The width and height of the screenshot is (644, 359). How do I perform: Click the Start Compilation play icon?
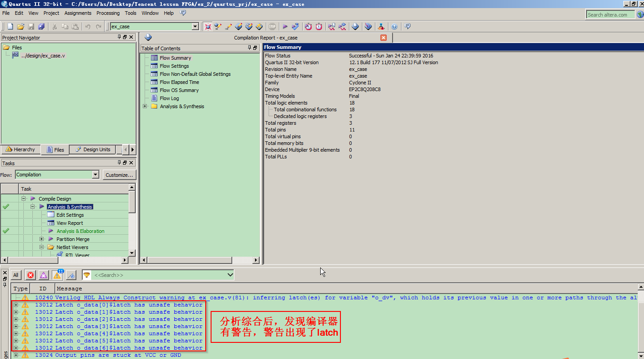(x=285, y=26)
